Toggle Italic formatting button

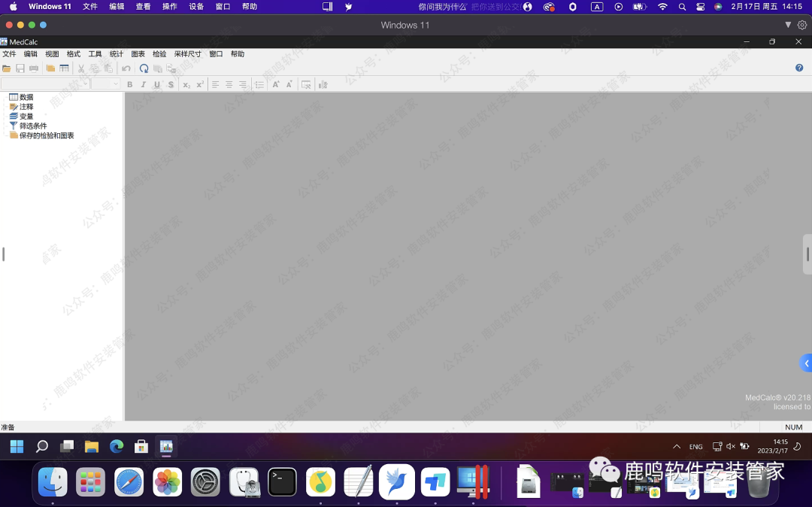coord(143,84)
